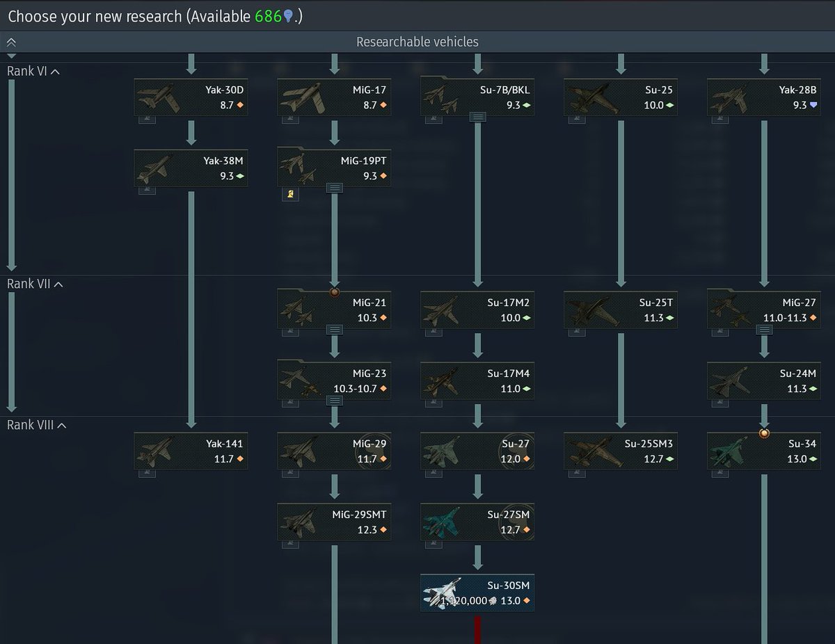Select the Yak-28B vehicle card
This screenshot has height=644, width=835.
764,97
